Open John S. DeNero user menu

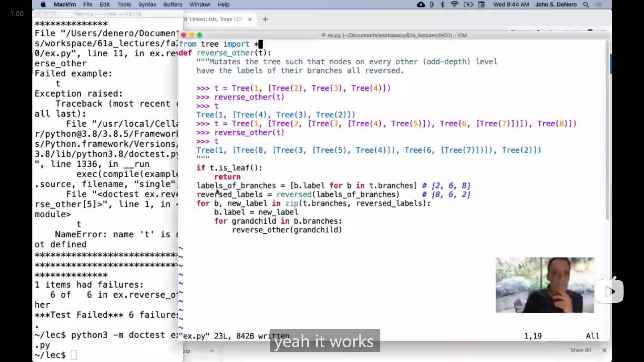click(556, 4)
